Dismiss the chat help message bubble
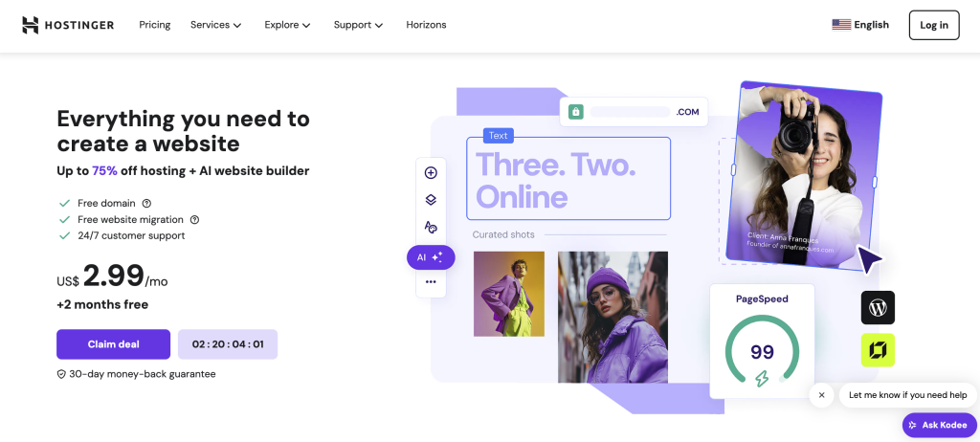The height and width of the screenshot is (442, 980). coord(821,395)
